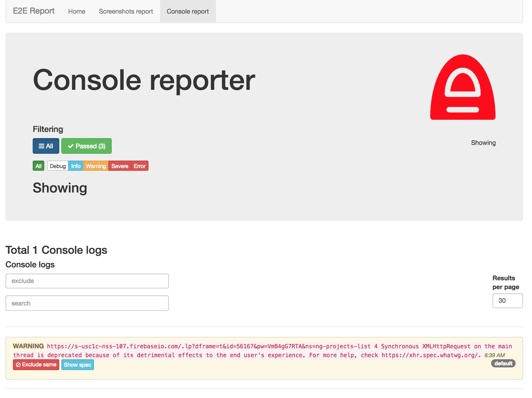The image size is (532, 398).
Task: Toggle the Error log level filter
Action: pyautogui.click(x=139, y=166)
